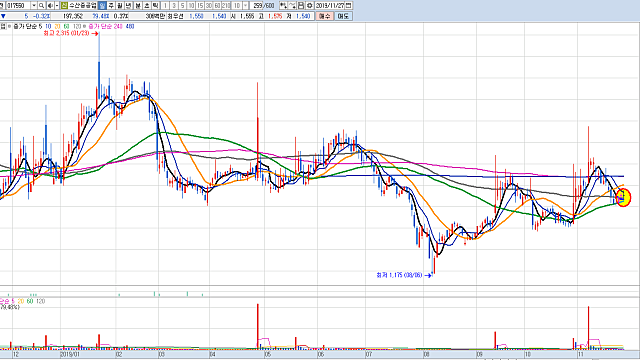This screenshot has width=640, height=360.
Task: Select the monthly (월) chart period
Action: (x=120, y=5)
